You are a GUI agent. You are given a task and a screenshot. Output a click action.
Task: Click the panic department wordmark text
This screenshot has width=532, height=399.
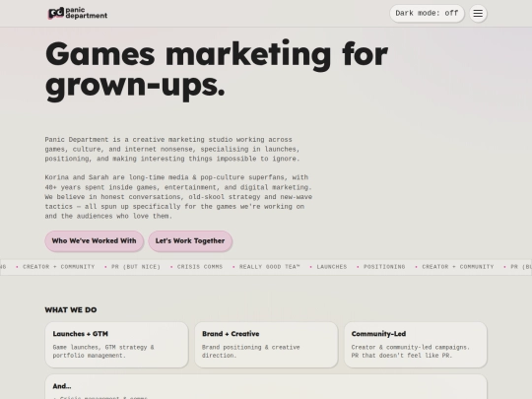86,13
